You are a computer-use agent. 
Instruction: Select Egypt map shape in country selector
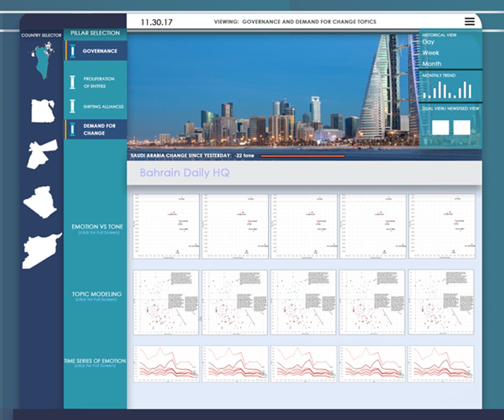43,111
